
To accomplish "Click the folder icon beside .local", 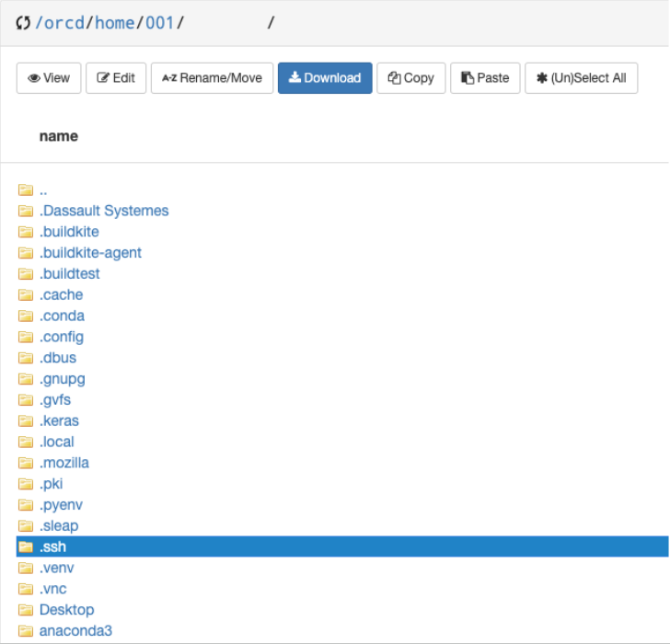I will point(26,442).
